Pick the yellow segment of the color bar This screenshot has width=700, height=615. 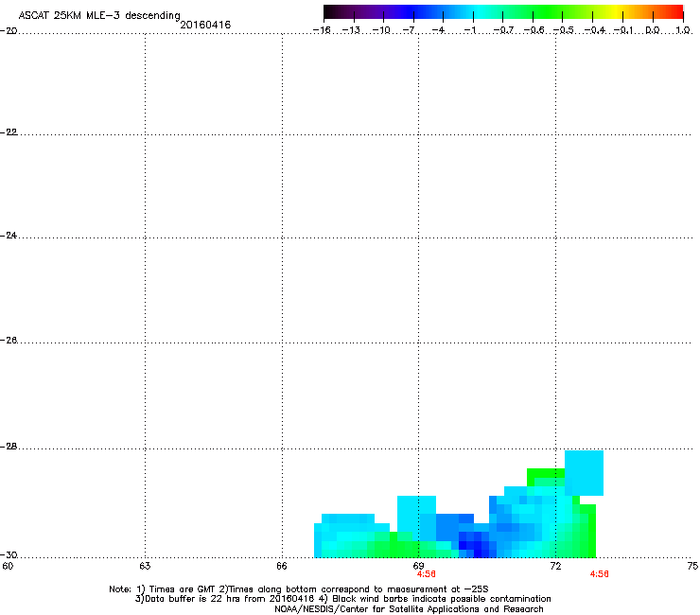pyautogui.click(x=616, y=12)
